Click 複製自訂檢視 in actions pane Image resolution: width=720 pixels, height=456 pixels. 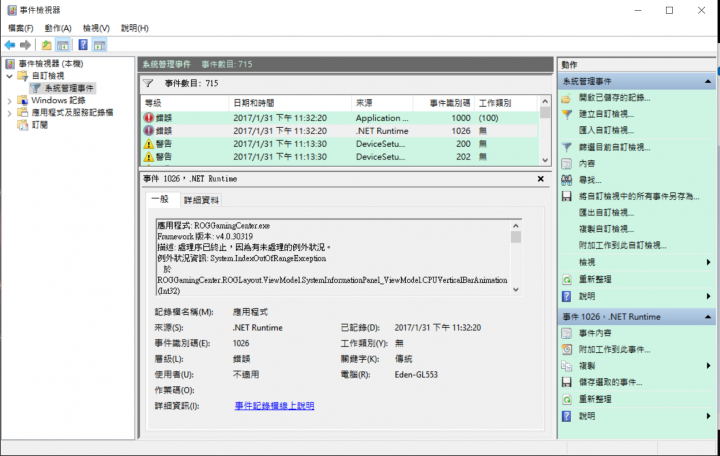606,229
